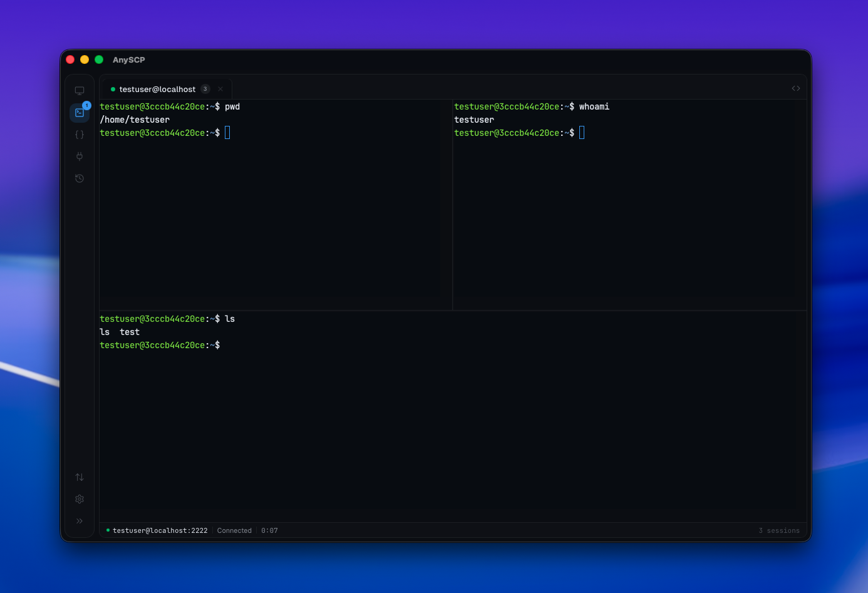
Task: Click the "3 sessions" status text
Action: pyautogui.click(x=779, y=530)
